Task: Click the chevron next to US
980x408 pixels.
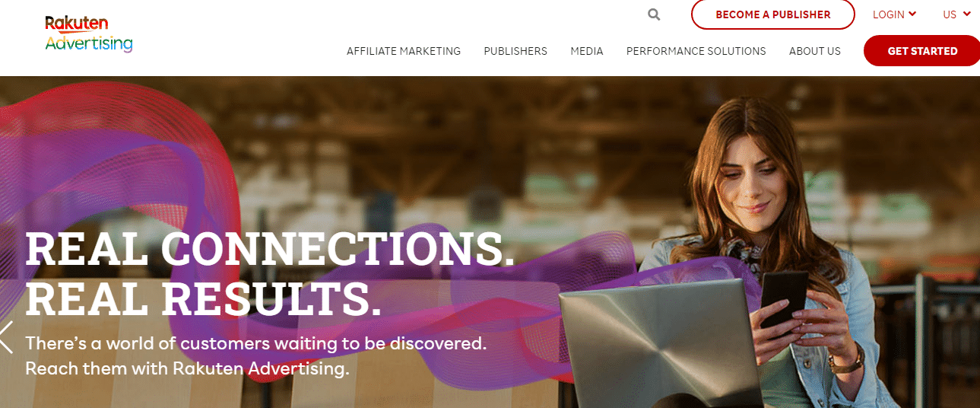Action: tap(967, 14)
